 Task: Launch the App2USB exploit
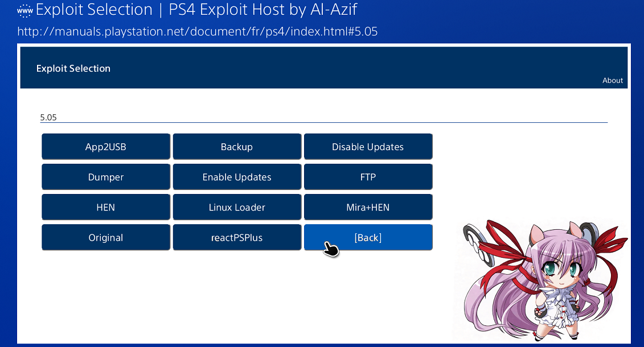click(105, 146)
